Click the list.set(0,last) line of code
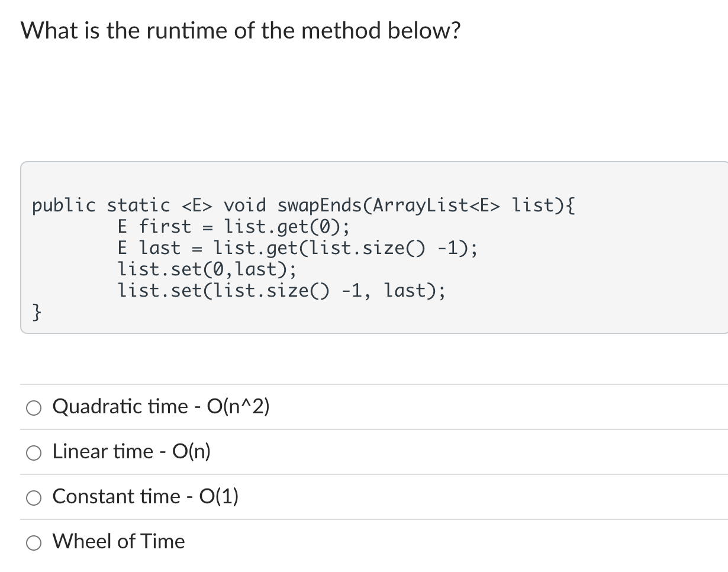 207,269
